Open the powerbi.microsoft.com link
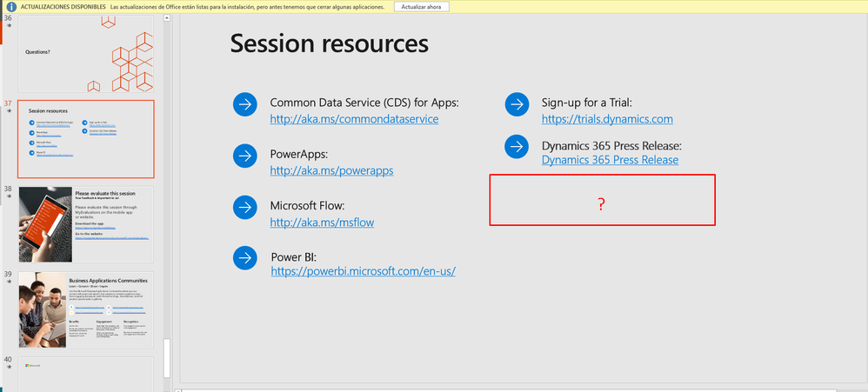This screenshot has width=868, height=392. 363,271
